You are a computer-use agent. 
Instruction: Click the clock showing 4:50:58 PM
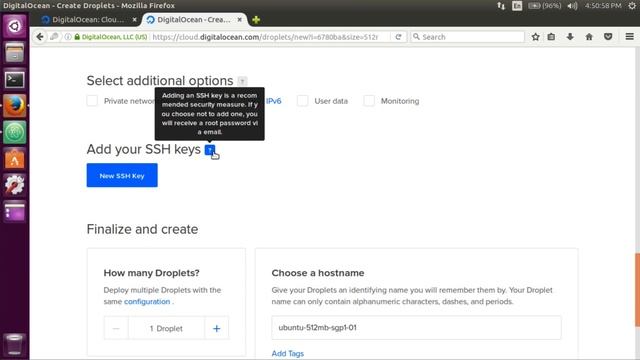tap(603, 6)
